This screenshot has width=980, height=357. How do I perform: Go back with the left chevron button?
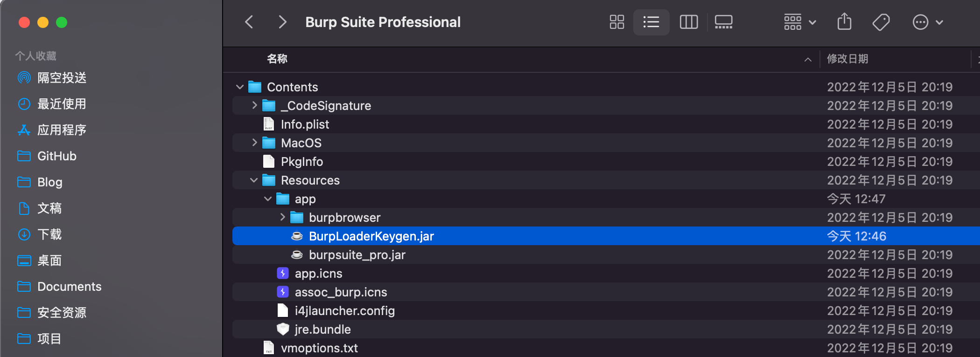coord(249,22)
